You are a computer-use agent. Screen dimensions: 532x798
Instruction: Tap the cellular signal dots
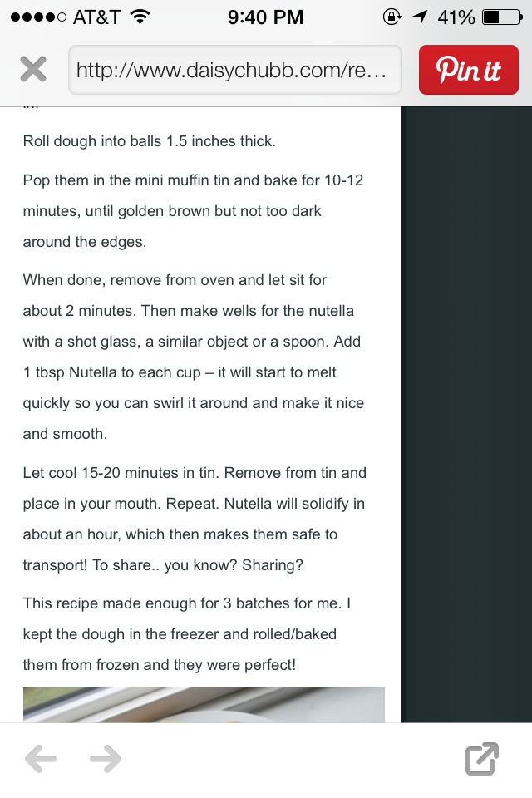click(38, 17)
